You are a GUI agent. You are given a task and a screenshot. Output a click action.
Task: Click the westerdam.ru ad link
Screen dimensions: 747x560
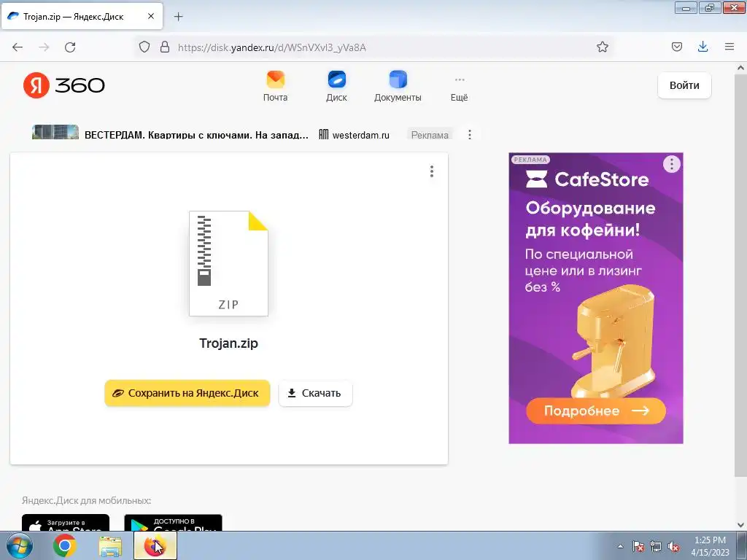[x=360, y=135]
